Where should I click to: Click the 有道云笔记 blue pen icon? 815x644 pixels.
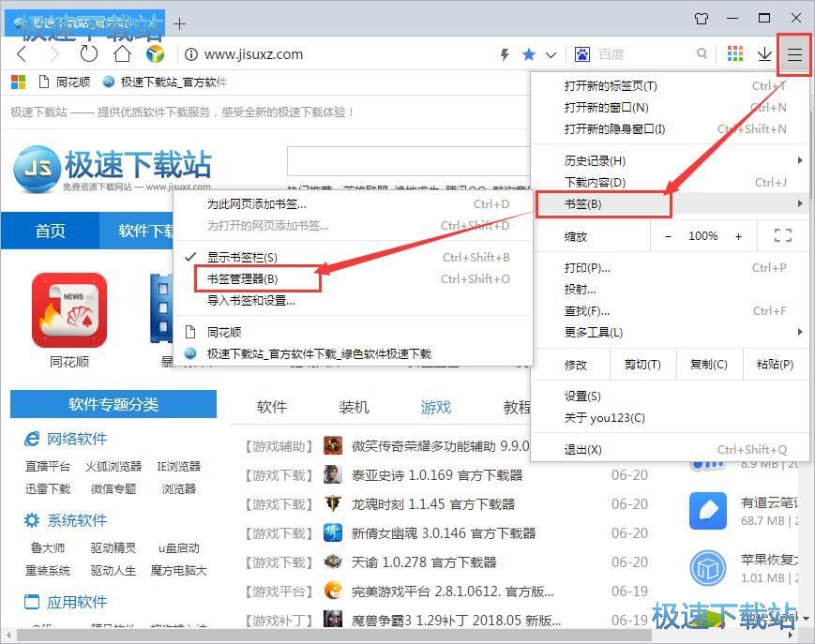[708, 511]
